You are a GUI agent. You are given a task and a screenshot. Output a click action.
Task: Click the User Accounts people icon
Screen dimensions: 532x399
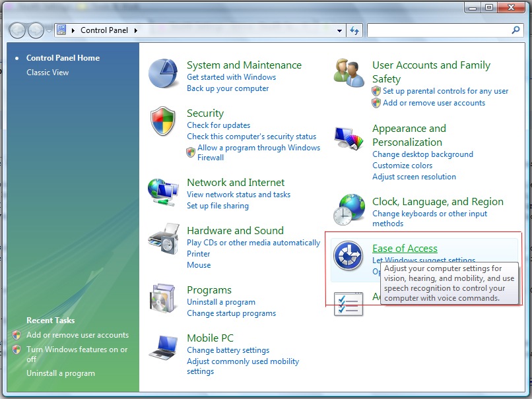tap(349, 73)
